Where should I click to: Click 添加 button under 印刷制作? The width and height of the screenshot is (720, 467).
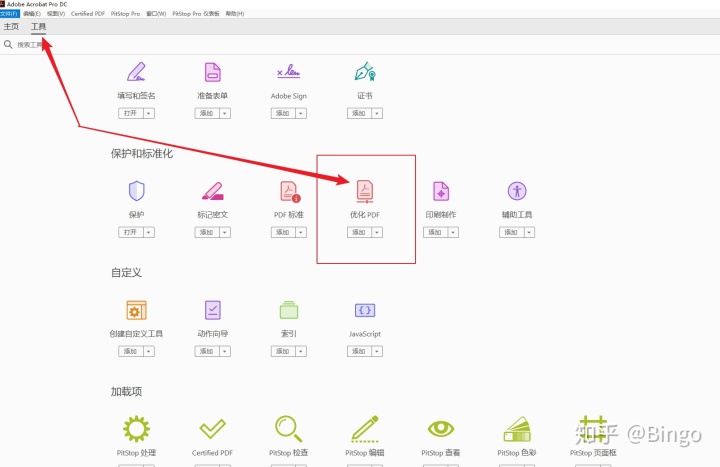436,232
